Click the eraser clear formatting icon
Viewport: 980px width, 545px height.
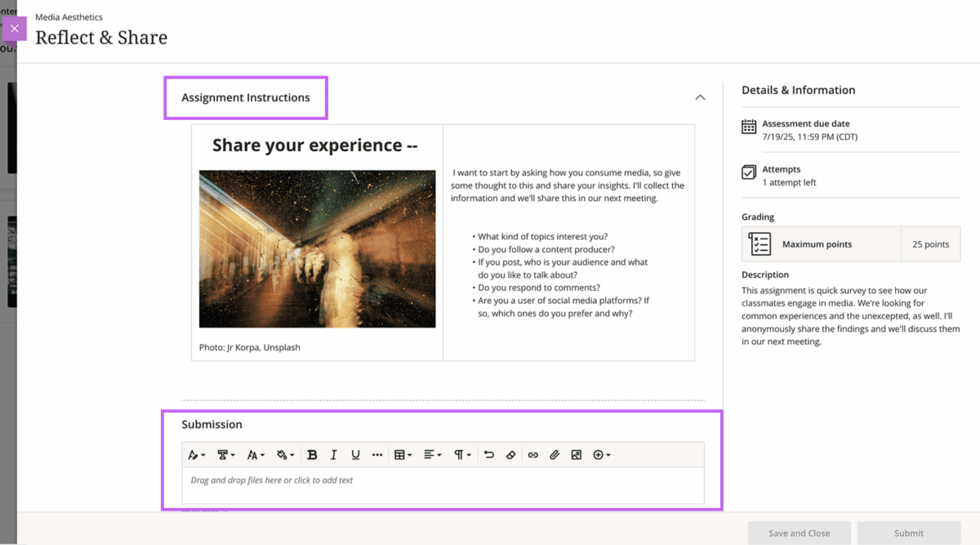[x=510, y=455]
